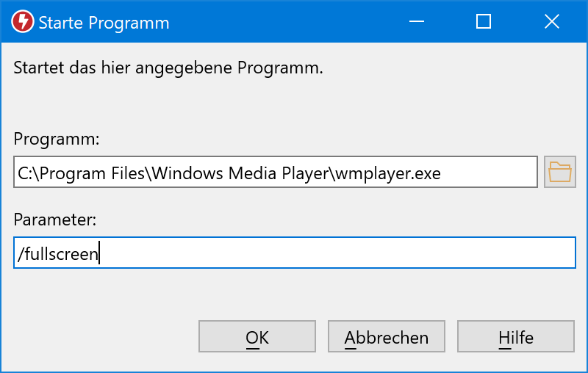This screenshot has width=588, height=373.
Task: Click the "Programm:" field label
Action: tap(56, 140)
